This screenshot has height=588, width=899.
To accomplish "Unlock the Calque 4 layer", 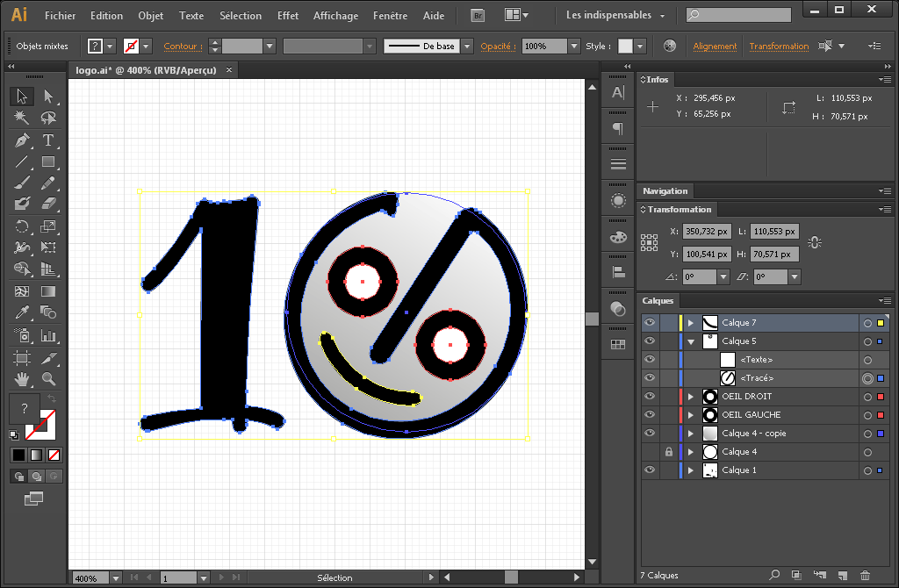I will [x=669, y=452].
